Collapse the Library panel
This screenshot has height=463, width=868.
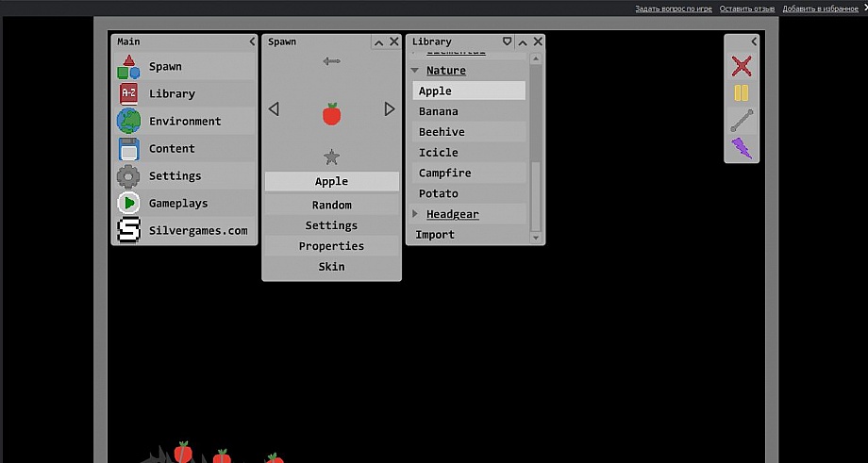pos(523,42)
